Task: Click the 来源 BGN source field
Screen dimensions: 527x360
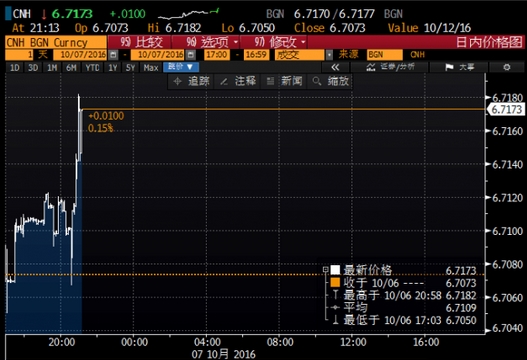Action: click(x=384, y=54)
